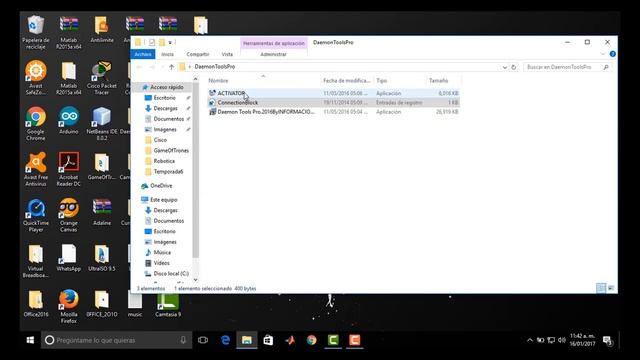Launch Microsoft Edge from the taskbar
Image resolution: width=640 pixels, height=360 pixels.
(x=225, y=340)
